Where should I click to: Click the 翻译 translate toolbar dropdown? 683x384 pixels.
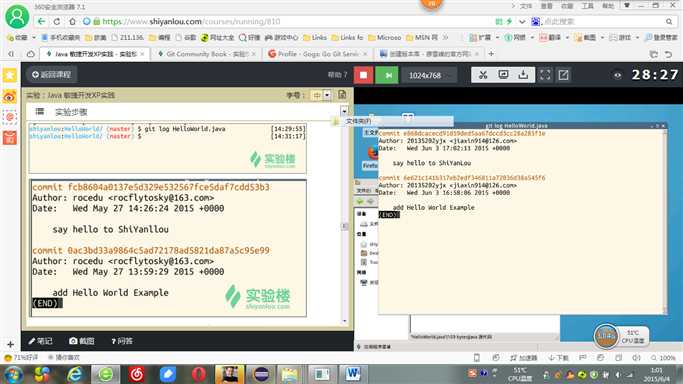pos(555,37)
